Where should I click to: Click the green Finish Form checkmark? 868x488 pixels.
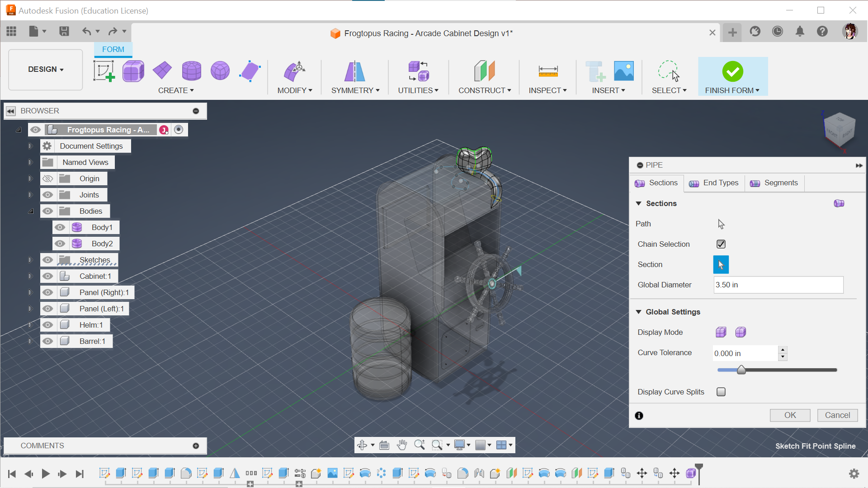coord(732,71)
